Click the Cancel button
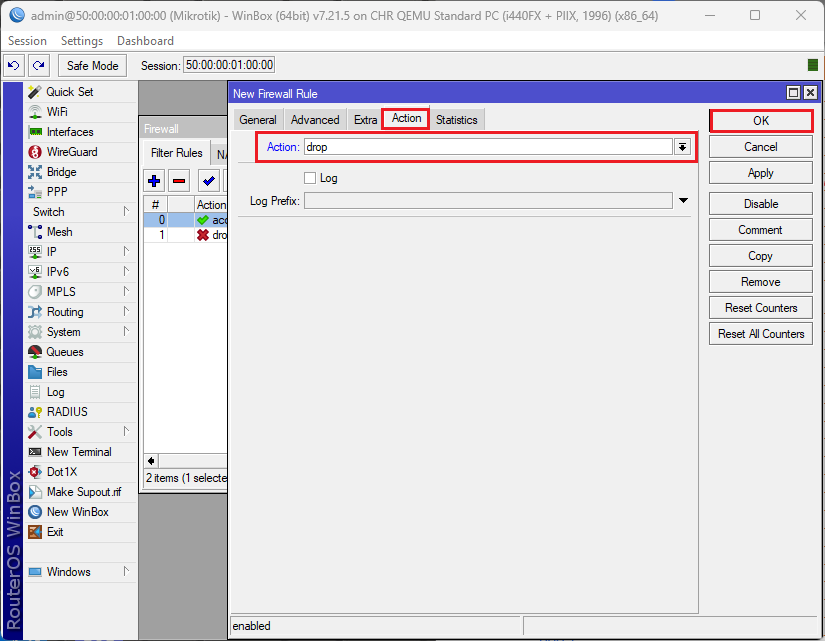825x641 pixels. [x=761, y=147]
